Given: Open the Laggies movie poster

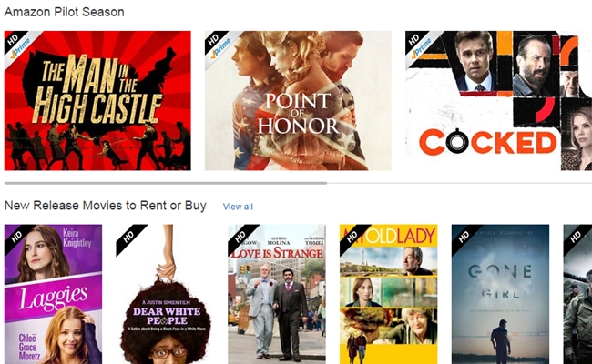Looking at the screenshot, I should coord(53,294).
